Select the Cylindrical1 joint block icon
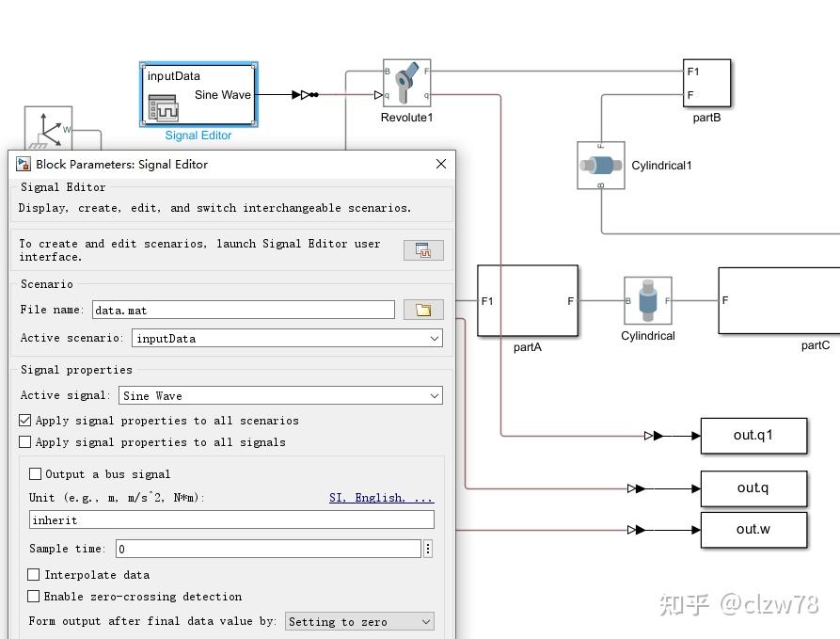The width and height of the screenshot is (840, 639). coord(600,164)
